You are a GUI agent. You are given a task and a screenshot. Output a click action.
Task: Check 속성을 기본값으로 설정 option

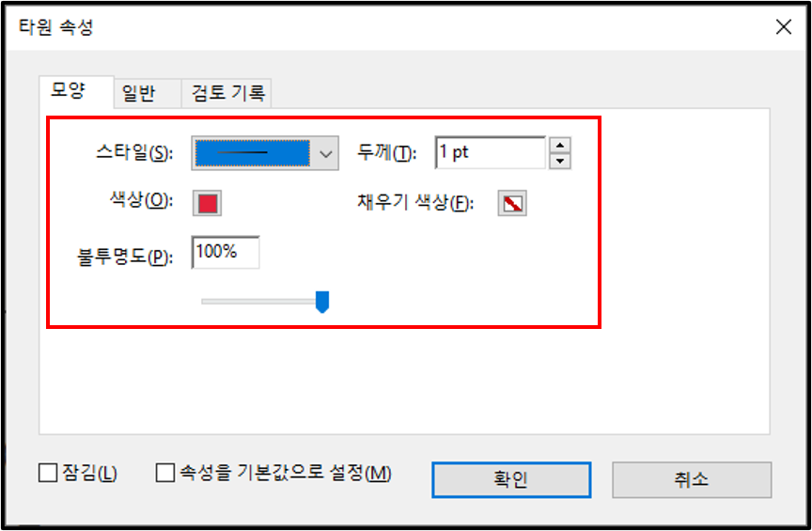(165, 473)
